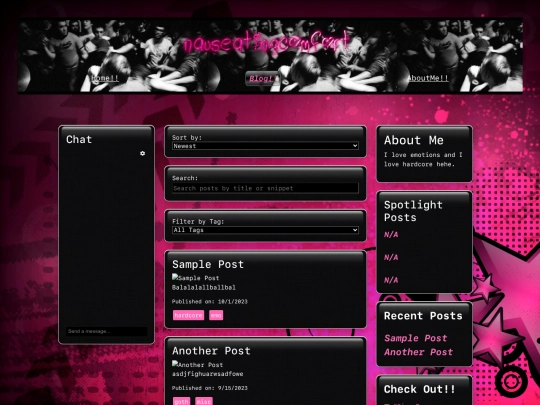
Task: Select the emo tag on Sample Post
Action: [216, 315]
